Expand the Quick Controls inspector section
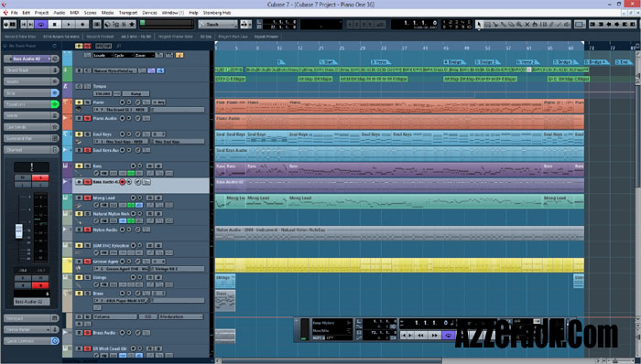The width and height of the screenshot is (641, 364). (x=31, y=341)
